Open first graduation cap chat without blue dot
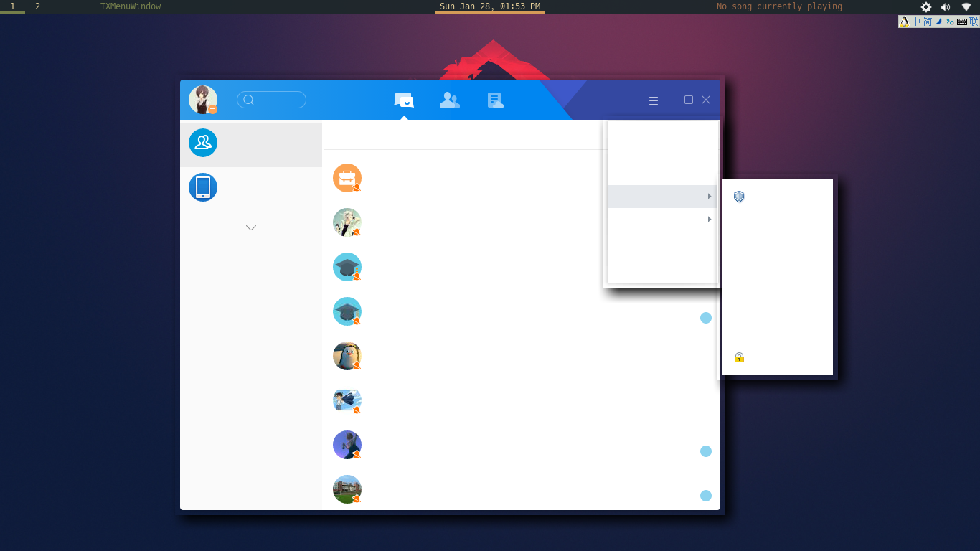The width and height of the screenshot is (980, 551). tap(347, 267)
